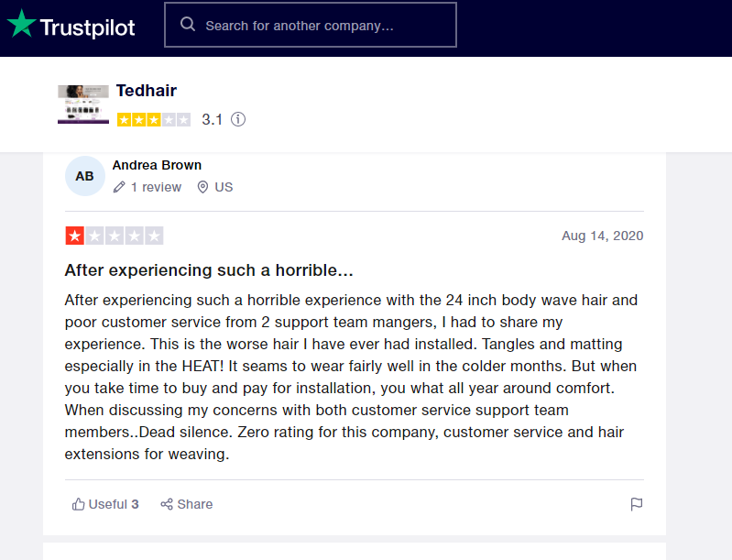The width and height of the screenshot is (732, 560).
Task: Click the Tedhair 3.1 yellow star rating
Action: [154, 119]
